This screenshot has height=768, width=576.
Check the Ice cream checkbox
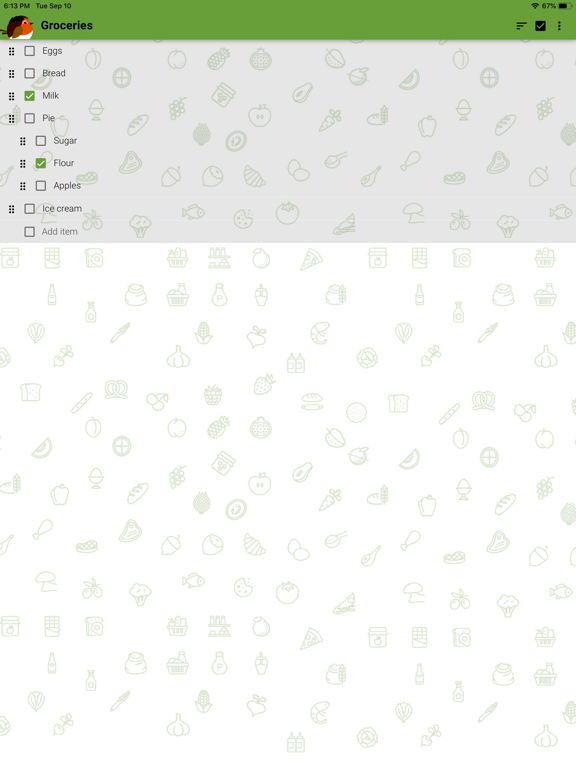pyautogui.click(x=29, y=209)
